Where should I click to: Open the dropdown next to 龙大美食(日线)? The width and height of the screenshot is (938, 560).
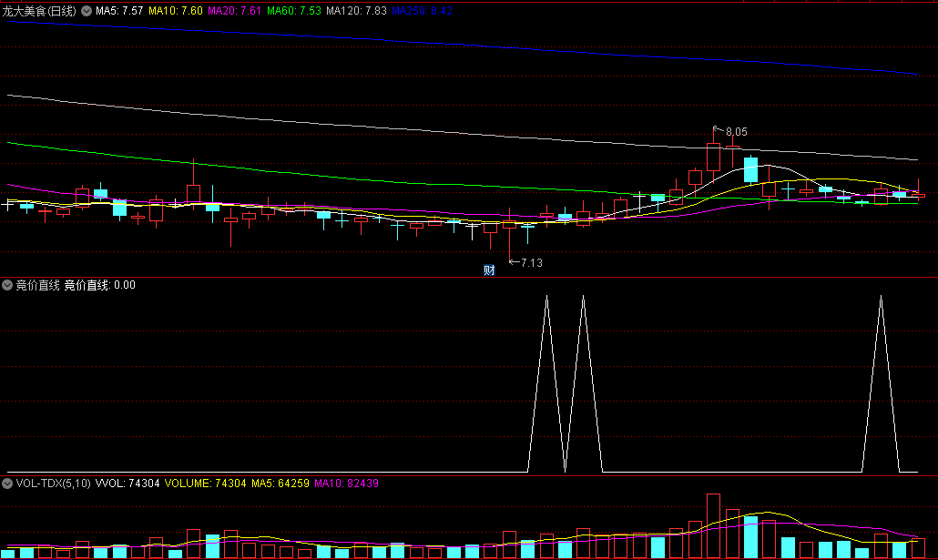(x=87, y=11)
